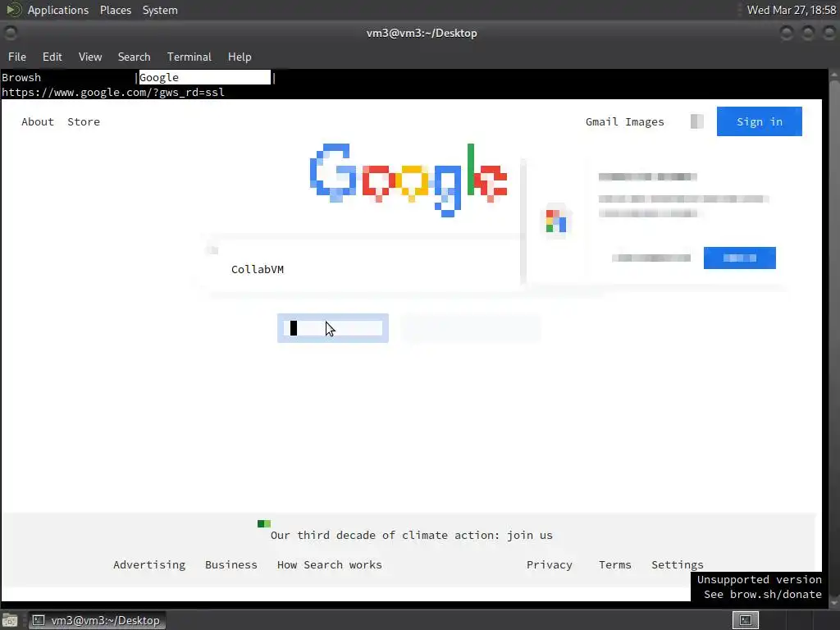Click the faded I'm Feeling Lucky button

[471, 328]
